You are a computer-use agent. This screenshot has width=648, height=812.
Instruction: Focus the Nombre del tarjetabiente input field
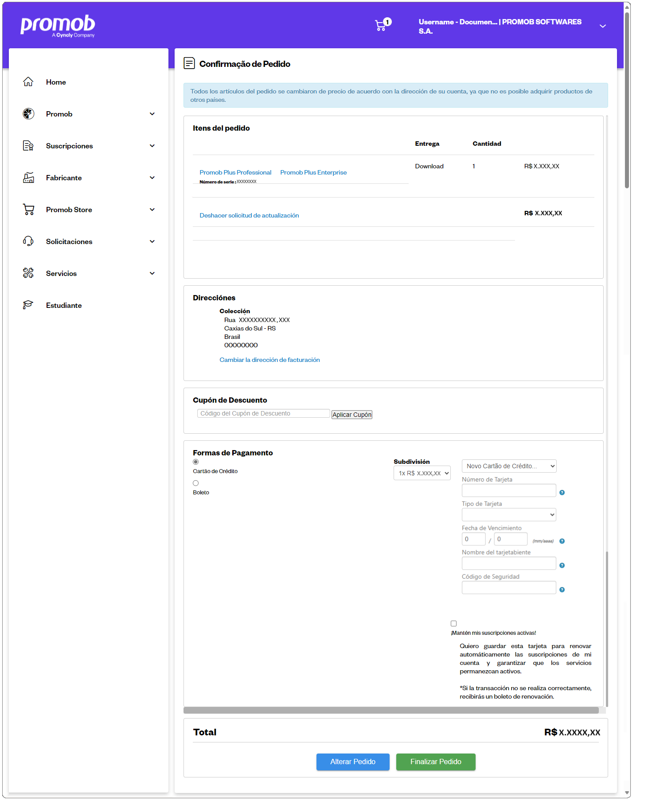click(509, 563)
